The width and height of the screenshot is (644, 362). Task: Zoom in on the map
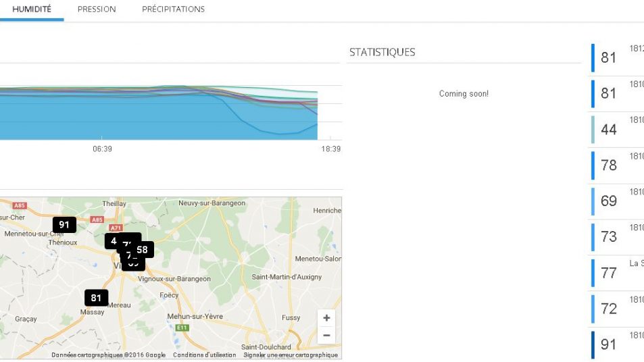(x=326, y=318)
